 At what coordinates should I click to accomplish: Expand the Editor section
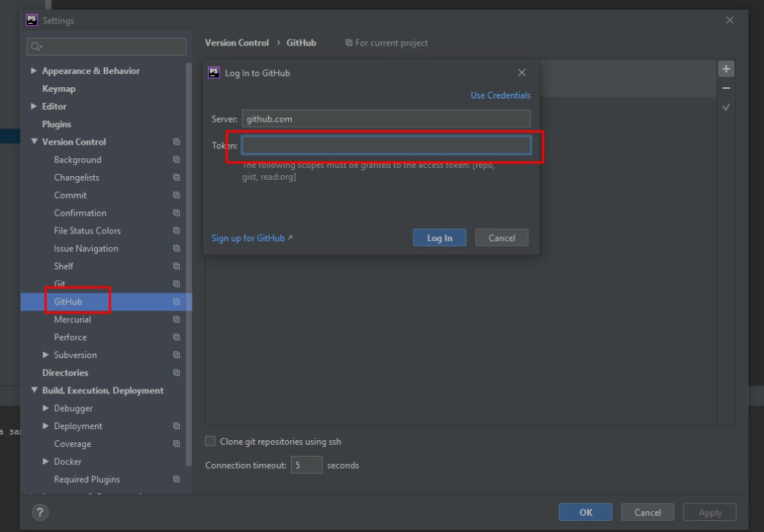tap(34, 106)
